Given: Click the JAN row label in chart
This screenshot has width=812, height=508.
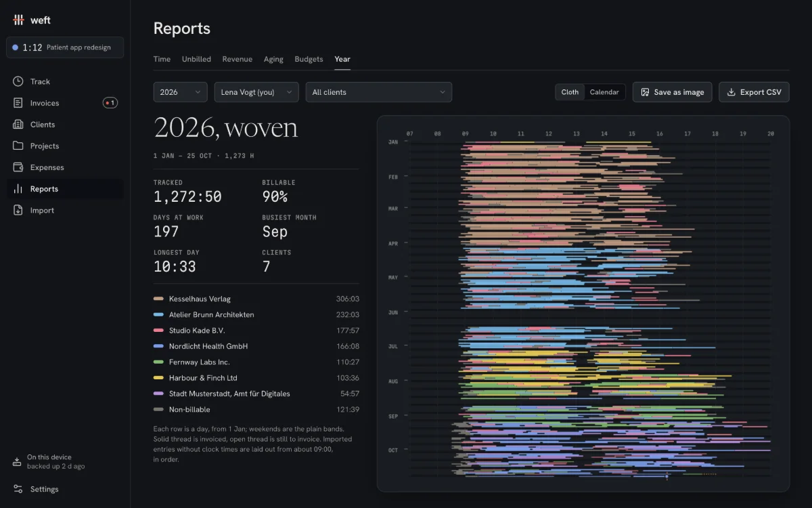Looking at the screenshot, I should coord(393,142).
